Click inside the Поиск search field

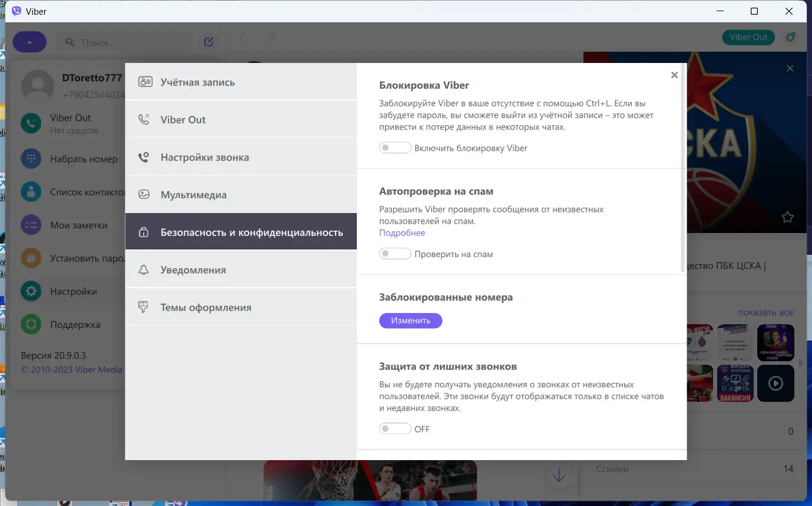click(x=124, y=42)
